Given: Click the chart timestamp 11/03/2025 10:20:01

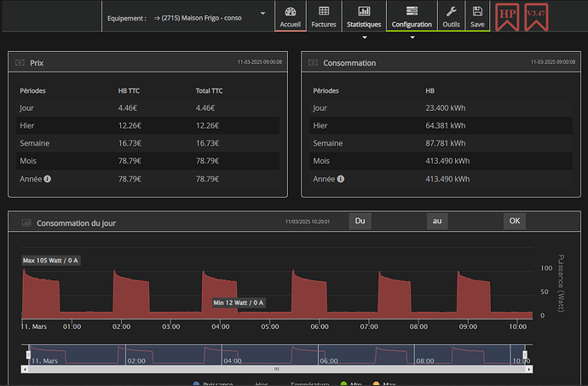Looking at the screenshot, I should click(x=308, y=222).
